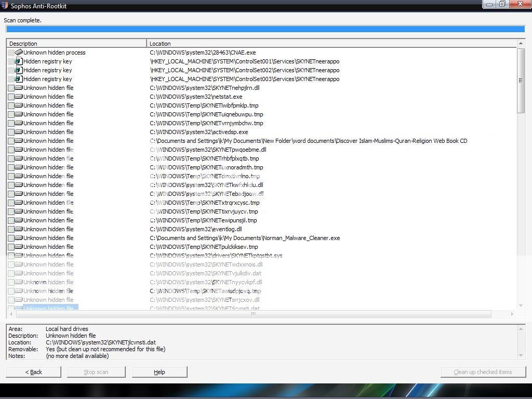This screenshot has height=399, width=532.
Task: Click drive icon beside SKYNETpulckiksev.tmp row
Action: click(19, 246)
